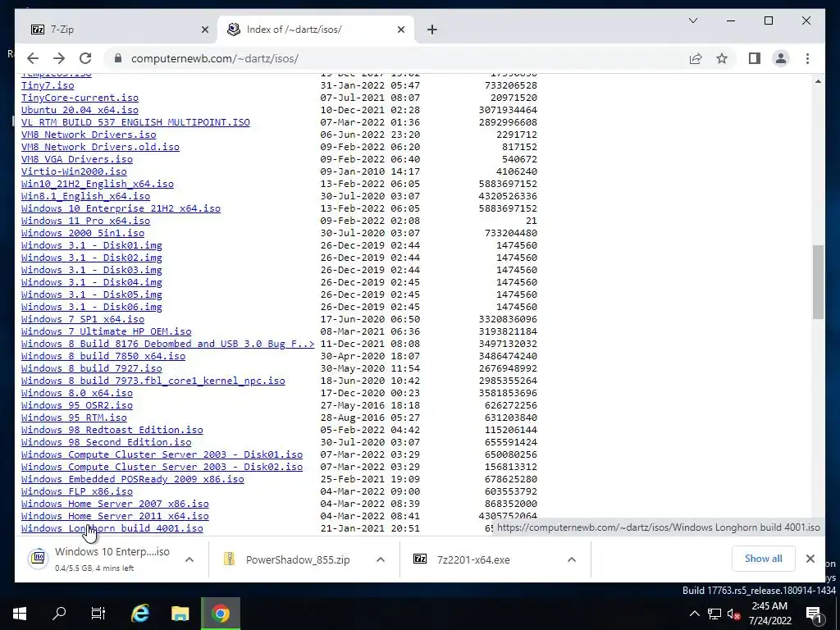The height and width of the screenshot is (630, 840).
Task: Click the vertical scrollbar thumb
Action: point(818,282)
